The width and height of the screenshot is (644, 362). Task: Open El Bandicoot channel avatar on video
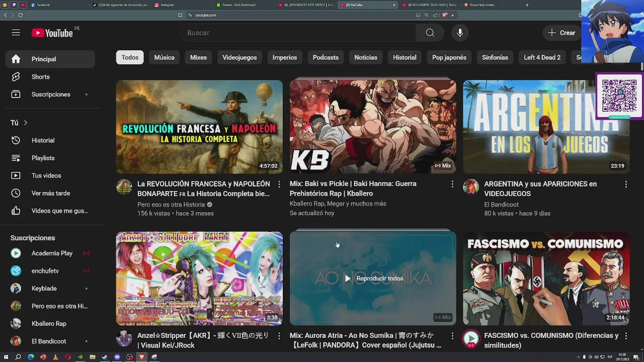471,187
